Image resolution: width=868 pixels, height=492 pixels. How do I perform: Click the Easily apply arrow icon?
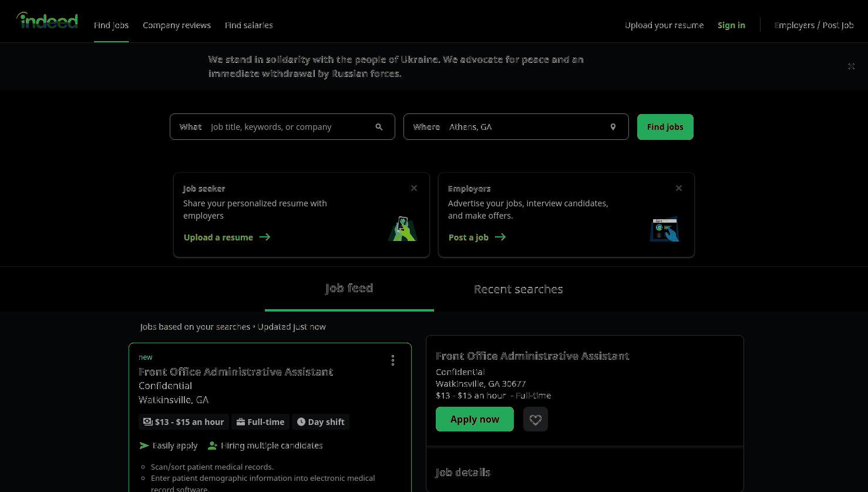[144, 446]
